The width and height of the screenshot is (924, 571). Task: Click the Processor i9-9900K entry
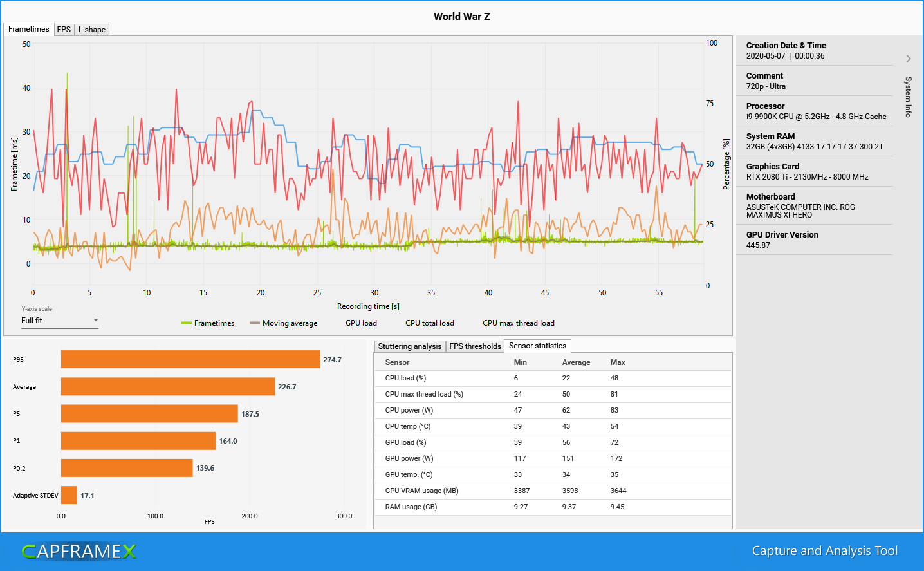point(815,111)
